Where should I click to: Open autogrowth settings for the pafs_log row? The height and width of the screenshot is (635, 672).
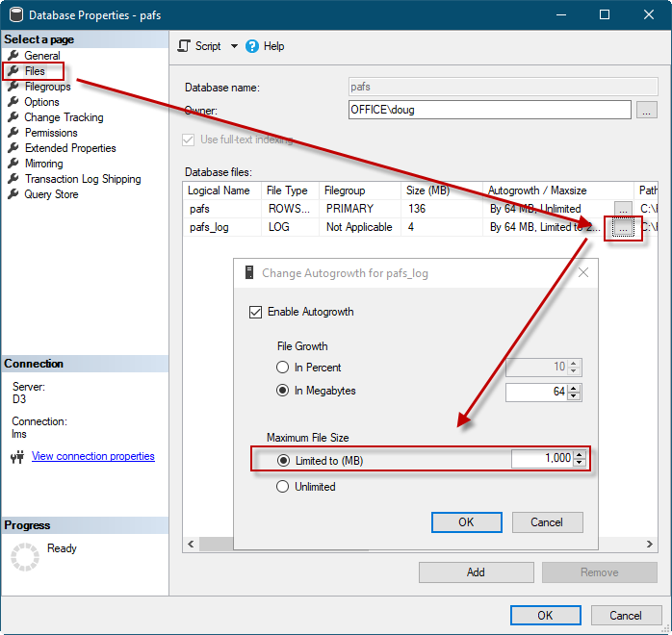pos(623,228)
